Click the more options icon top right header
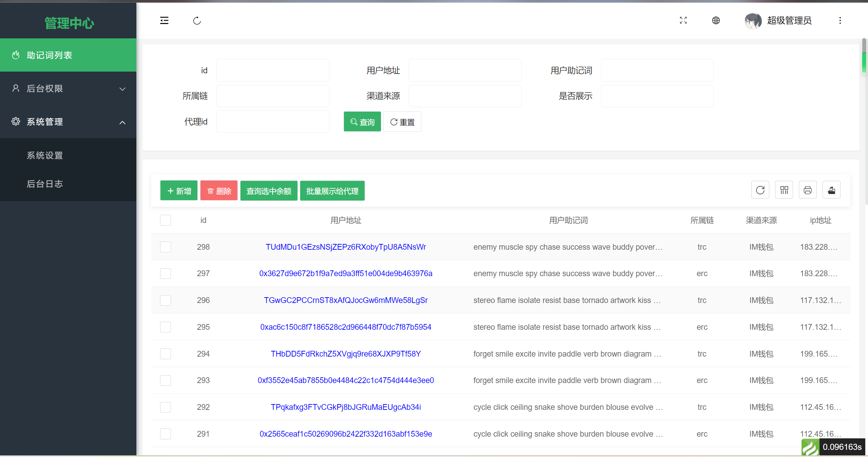Image resolution: width=868 pixels, height=457 pixels. pos(840,20)
